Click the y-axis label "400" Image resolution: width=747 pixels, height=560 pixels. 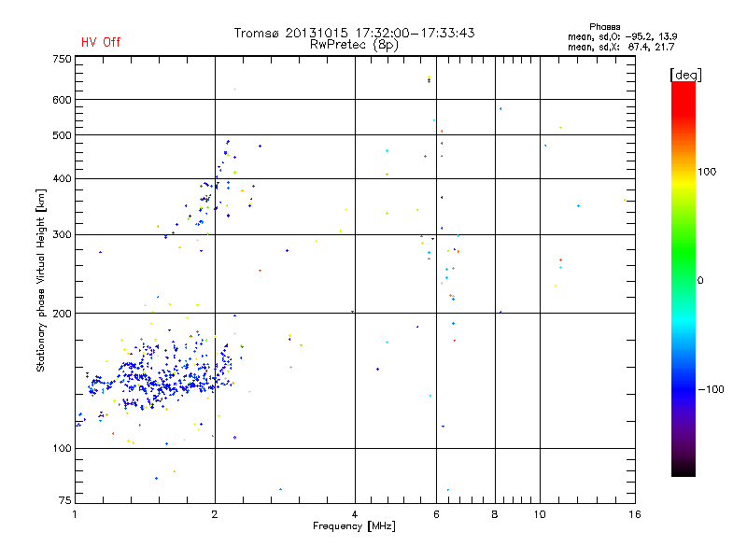(x=62, y=179)
